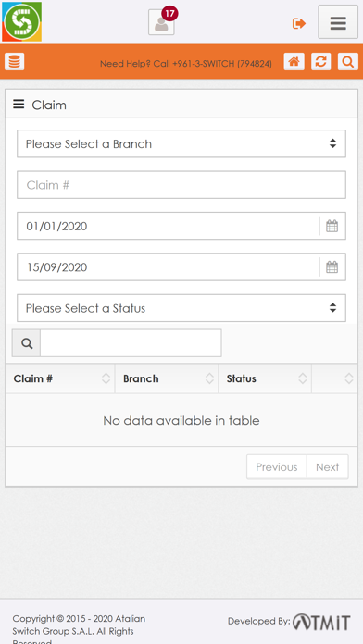
Task: Go to home via house icon
Action: pyautogui.click(x=294, y=62)
